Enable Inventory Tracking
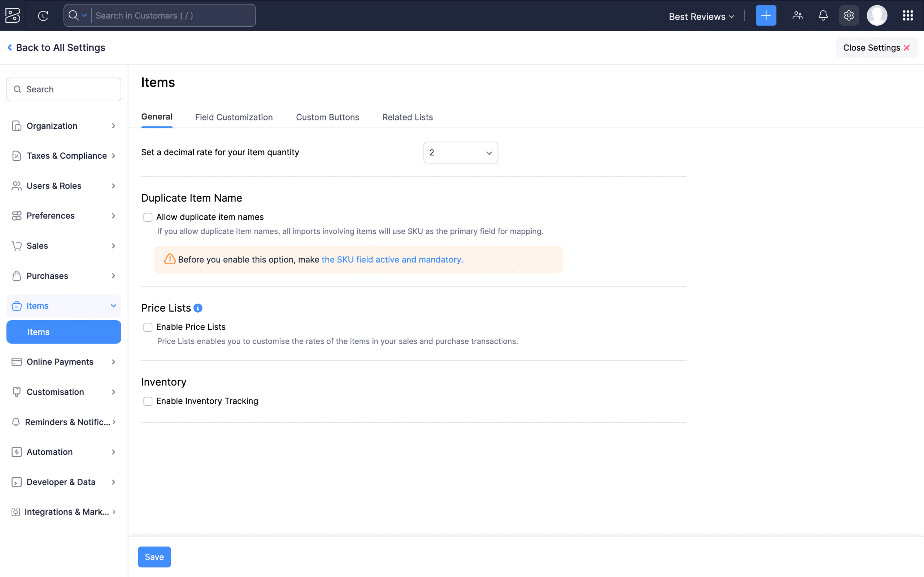Viewport: 924px width, 577px height. pos(148,401)
